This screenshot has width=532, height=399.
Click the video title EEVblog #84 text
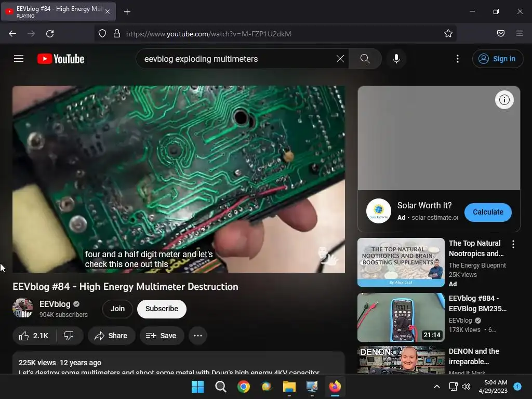[x=125, y=287]
